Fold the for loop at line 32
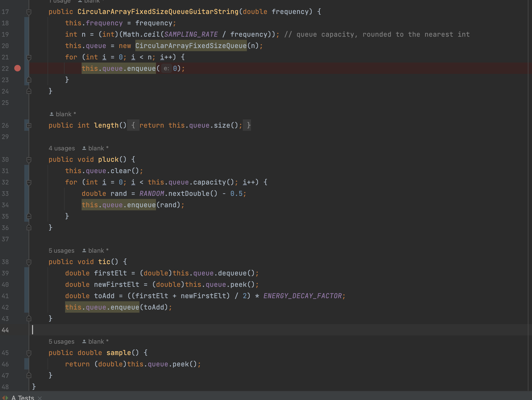532x400 pixels. point(29,182)
